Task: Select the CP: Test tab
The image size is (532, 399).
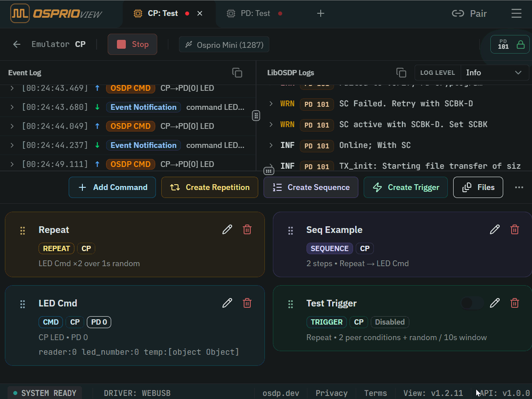Action: pyautogui.click(x=163, y=13)
